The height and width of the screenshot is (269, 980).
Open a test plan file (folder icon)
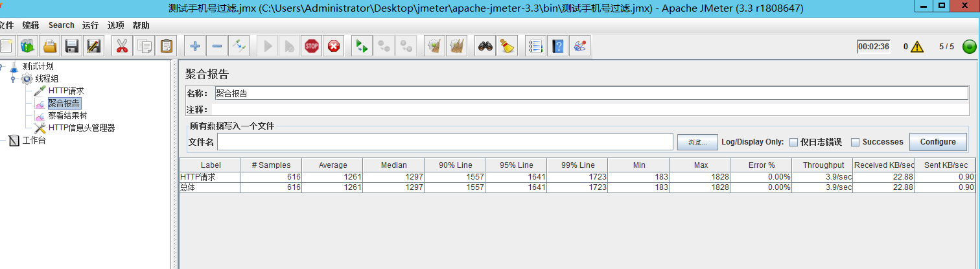click(x=49, y=46)
